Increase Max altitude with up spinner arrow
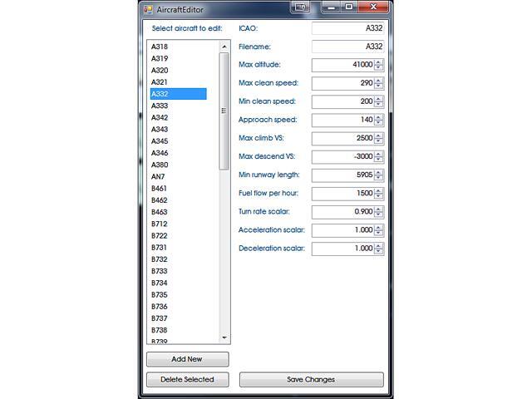Viewport: 532px width, 399px height. (379, 62)
